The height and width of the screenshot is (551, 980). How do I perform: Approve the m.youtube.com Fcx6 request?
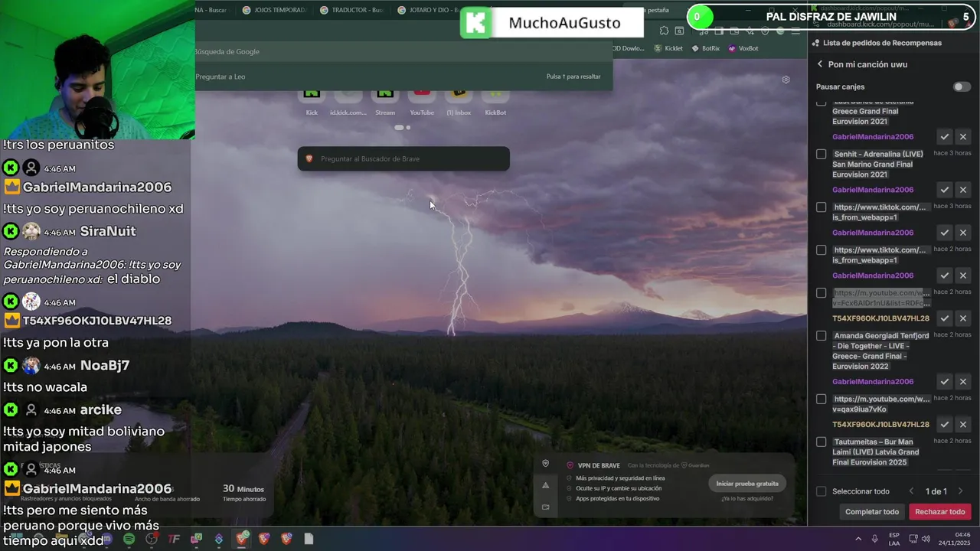(945, 318)
